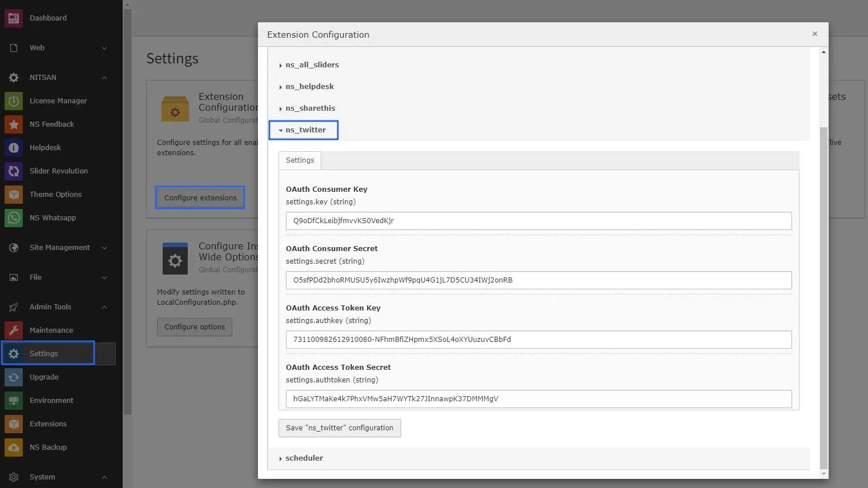Click Site Management globe icon
Image resolution: width=868 pixels, height=488 pixels.
tap(14, 248)
